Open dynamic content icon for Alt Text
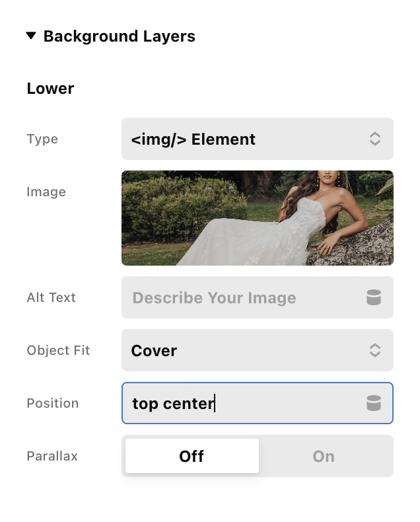The image size is (420, 522). coord(374,297)
